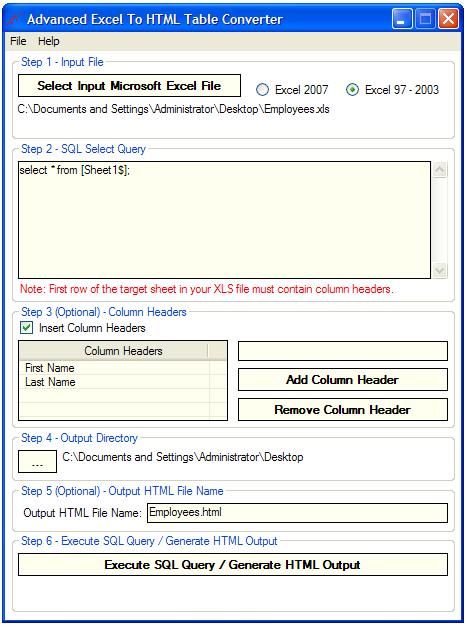
Task: Click Execute SQL Query / Generate HTML Output
Action: pos(233,565)
